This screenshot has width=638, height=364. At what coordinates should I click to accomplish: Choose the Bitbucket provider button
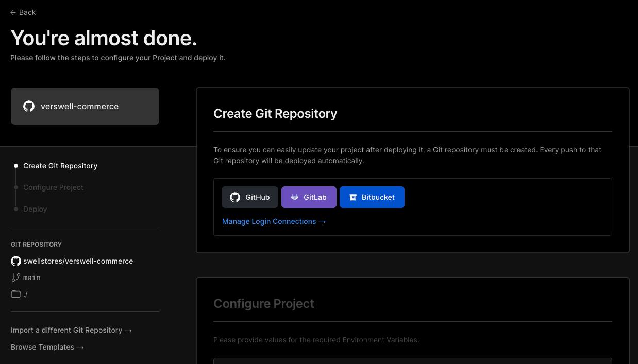(372, 197)
